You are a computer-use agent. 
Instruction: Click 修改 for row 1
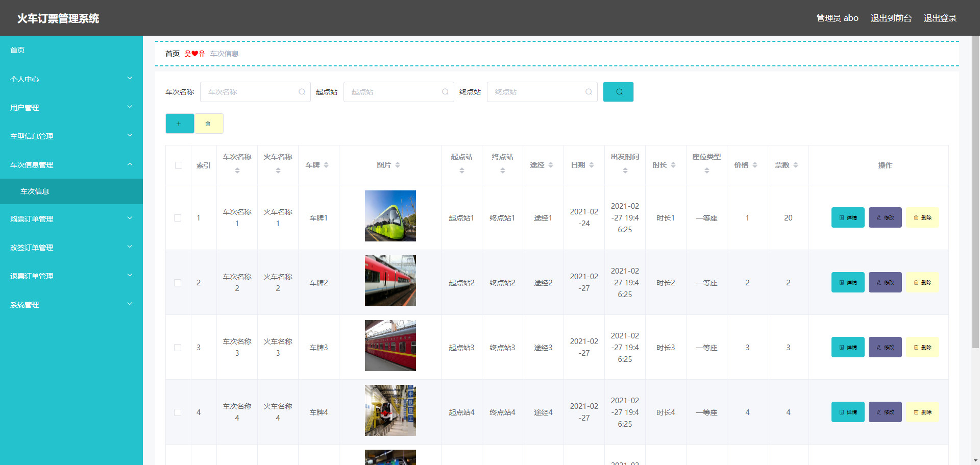point(885,217)
